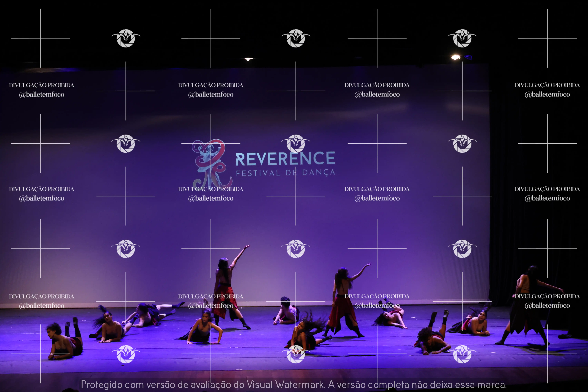
Task: Click the shutter watermark logo overlapping the REVERENCE text
Action: [296, 143]
